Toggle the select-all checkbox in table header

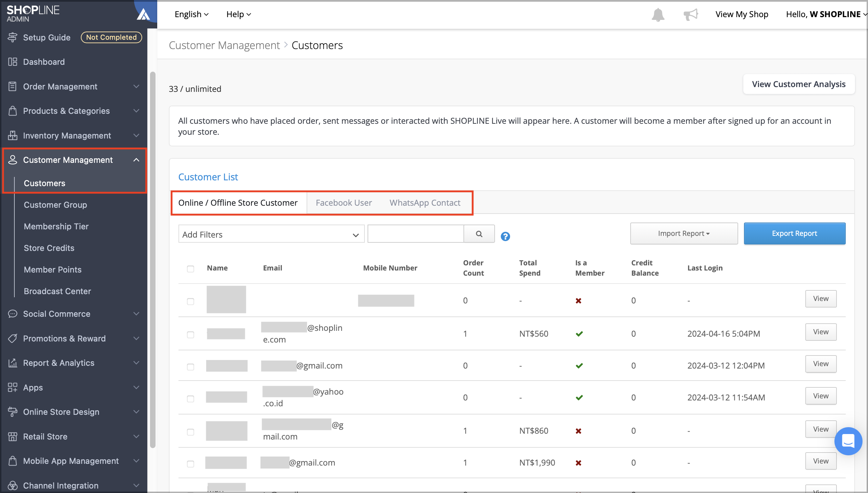pos(190,269)
